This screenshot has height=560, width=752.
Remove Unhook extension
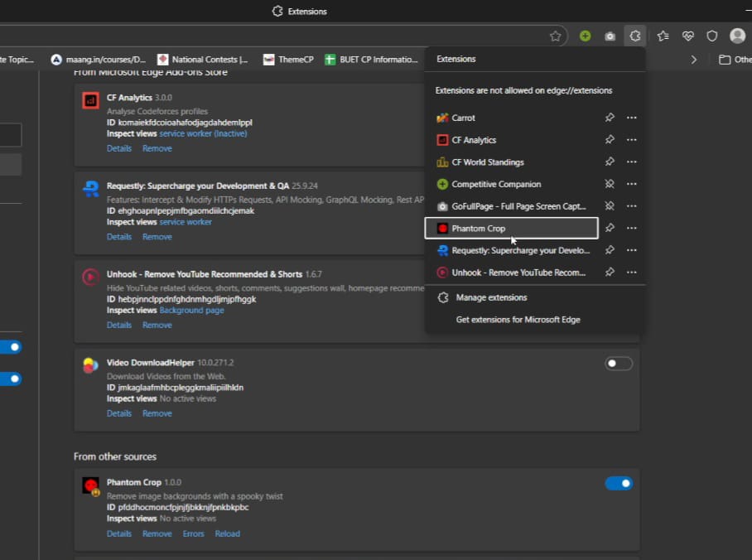[157, 325]
